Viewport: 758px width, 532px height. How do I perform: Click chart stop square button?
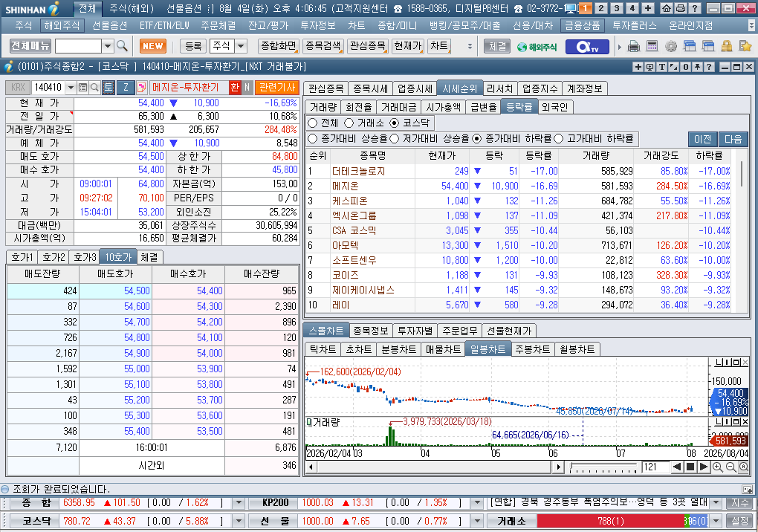(x=690, y=467)
